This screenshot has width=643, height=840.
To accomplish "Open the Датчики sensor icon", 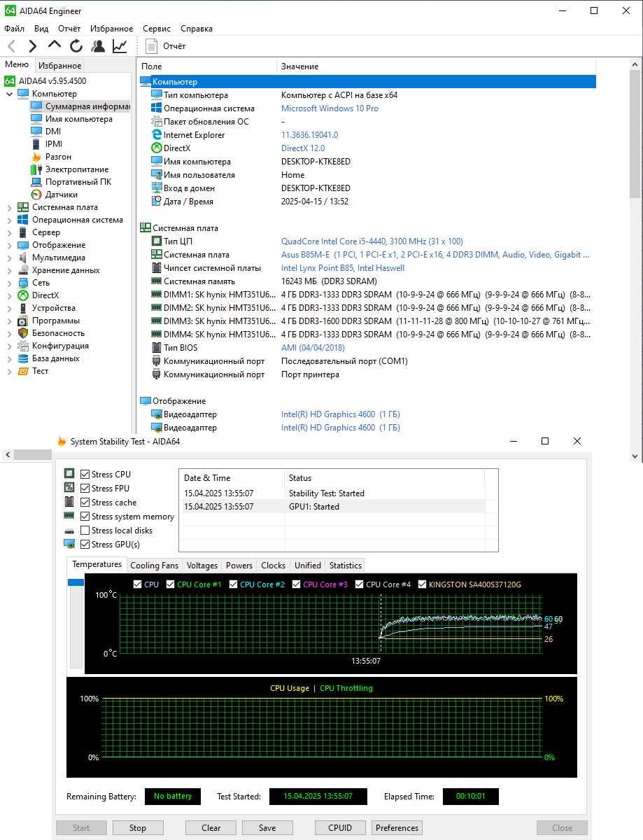I will (x=36, y=195).
